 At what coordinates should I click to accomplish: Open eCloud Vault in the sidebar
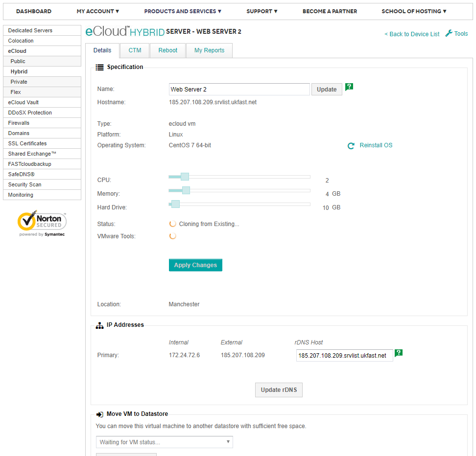pyautogui.click(x=42, y=103)
